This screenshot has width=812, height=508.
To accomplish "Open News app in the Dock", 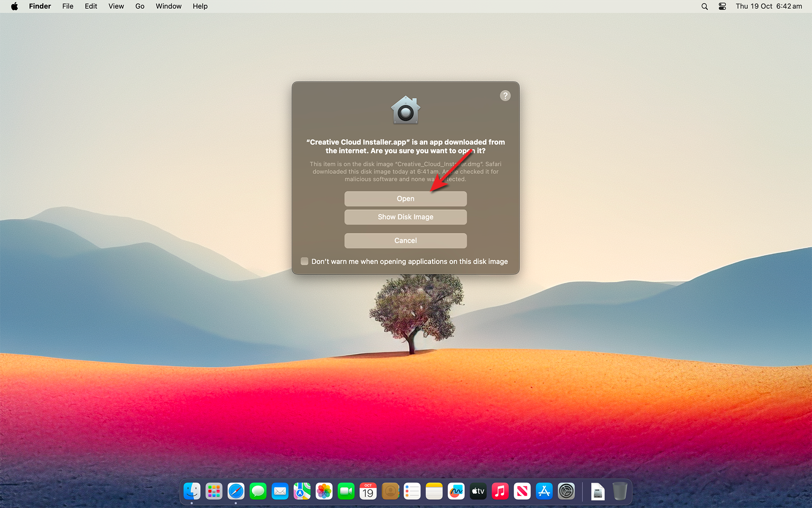I will (522, 491).
